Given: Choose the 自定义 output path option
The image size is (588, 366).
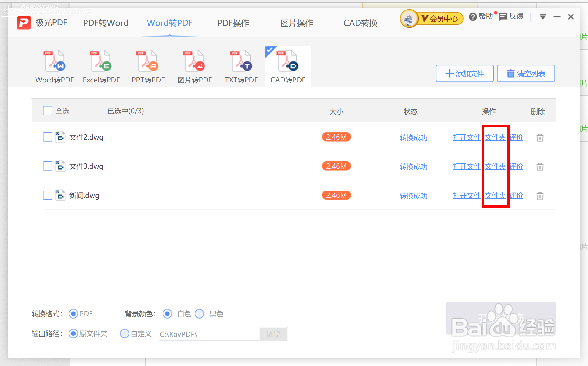Looking at the screenshot, I should (125, 334).
